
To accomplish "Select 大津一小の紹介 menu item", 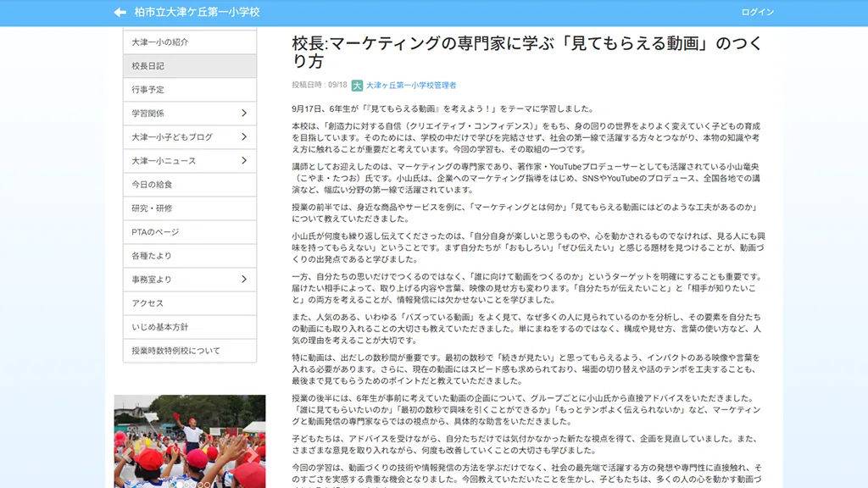I will tap(190, 42).
